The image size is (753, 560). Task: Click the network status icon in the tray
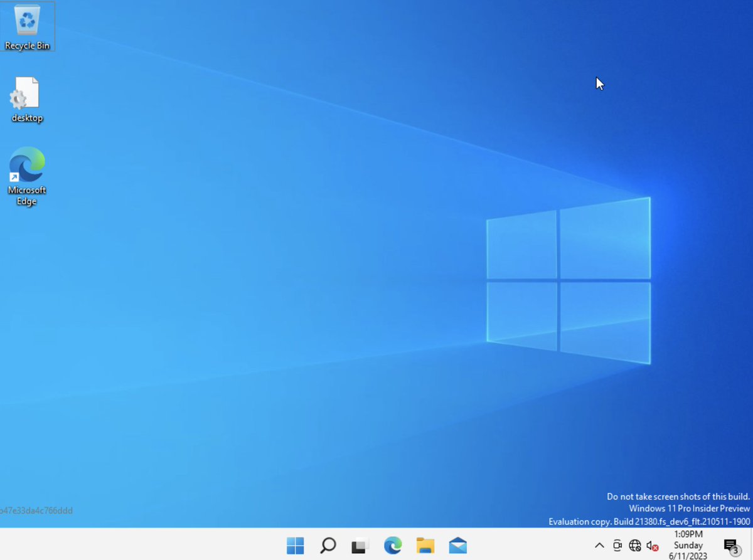click(x=635, y=546)
